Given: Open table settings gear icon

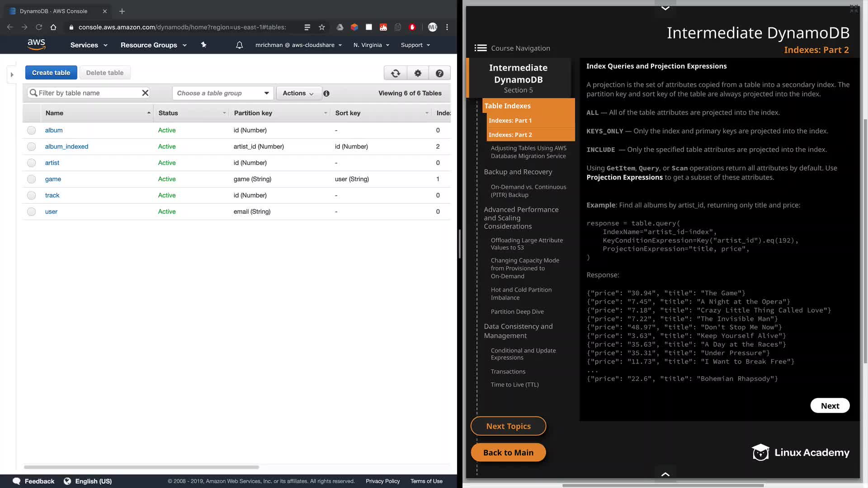Looking at the screenshot, I should click(418, 73).
